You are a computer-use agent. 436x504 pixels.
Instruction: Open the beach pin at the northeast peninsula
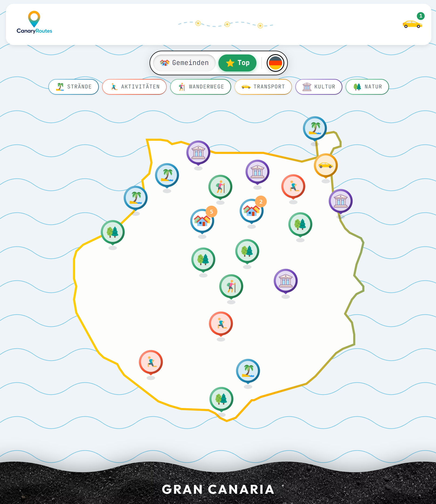pos(315,128)
